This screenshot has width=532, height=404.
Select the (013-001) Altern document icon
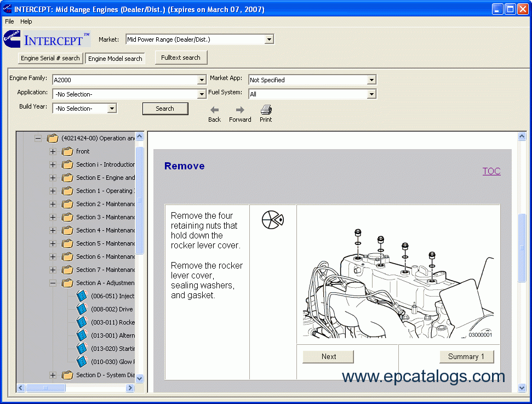coord(82,335)
